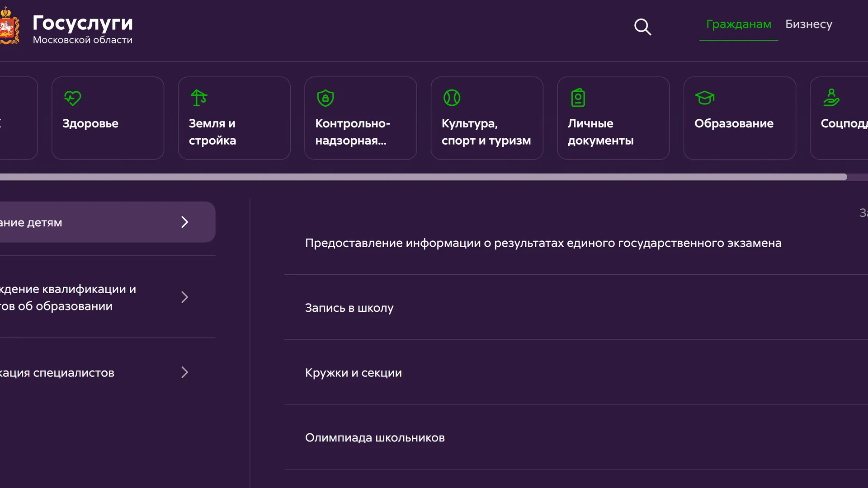Open the Контрольно-надзорная category card
Viewport: 868px width, 488px height.
pos(360,118)
